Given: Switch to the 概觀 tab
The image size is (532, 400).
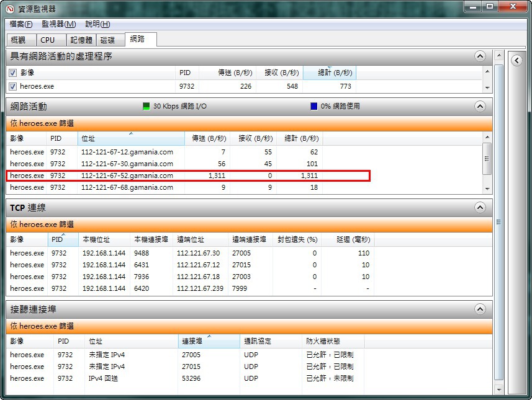Looking at the screenshot, I should (21, 40).
